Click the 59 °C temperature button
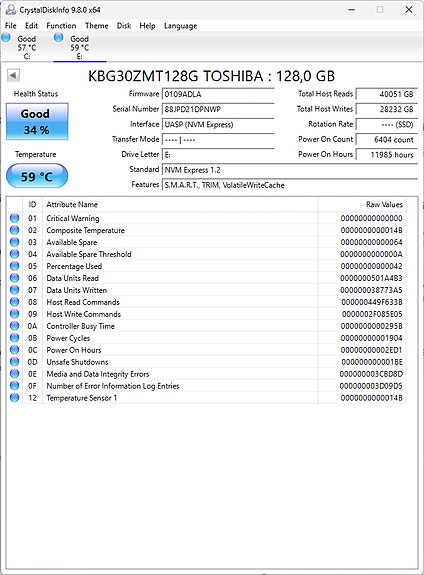This screenshot has width=424, height=575. [37, 176]
